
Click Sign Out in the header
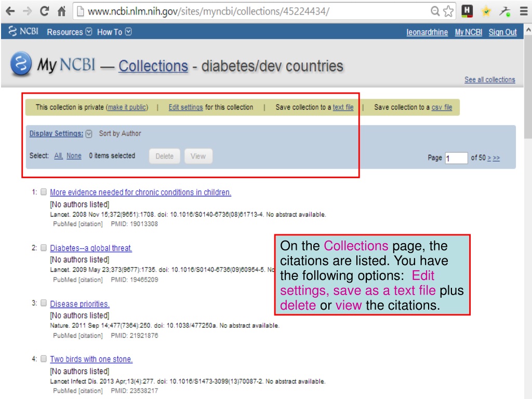[502, 32]
